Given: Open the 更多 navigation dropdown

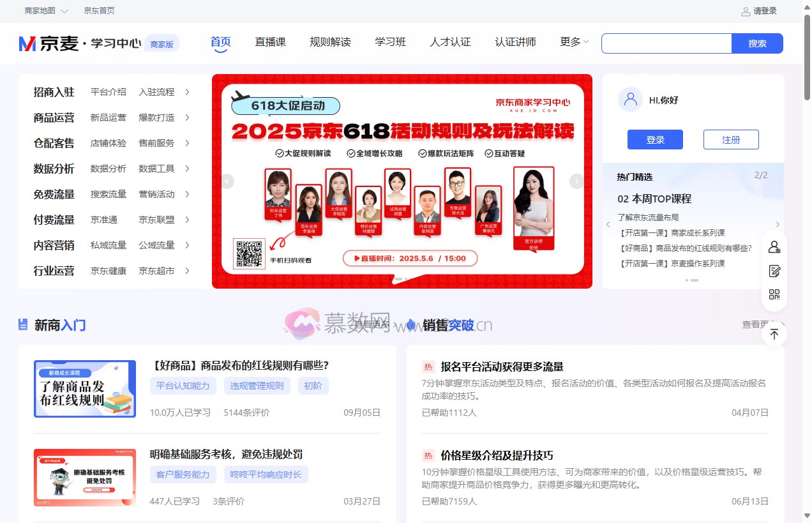Looking at the screenshot, I should pyautogui.click(x=573, y=42).
